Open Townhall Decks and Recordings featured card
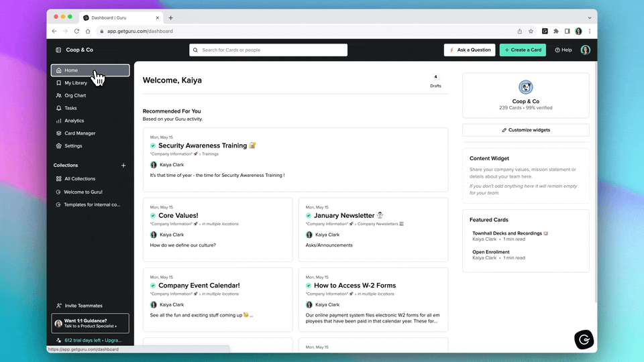644x362 pixels. tap(510, 233)
